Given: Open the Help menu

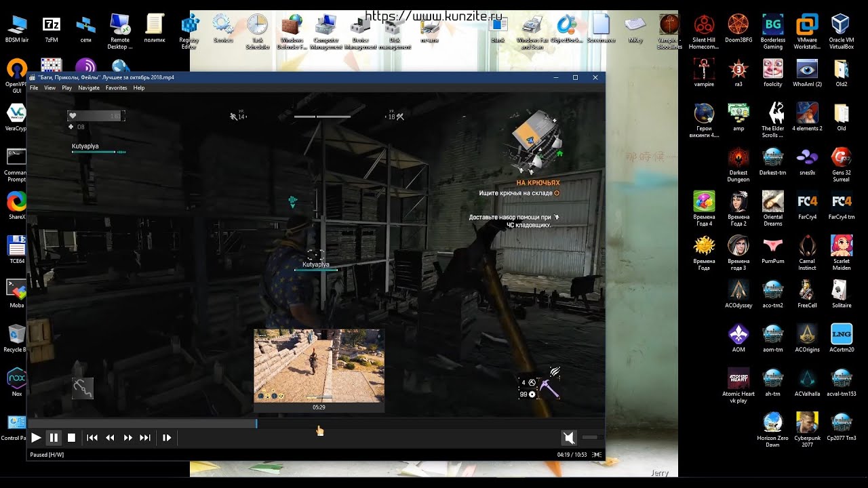Looking at the screenshot, I should click(139, 88).
